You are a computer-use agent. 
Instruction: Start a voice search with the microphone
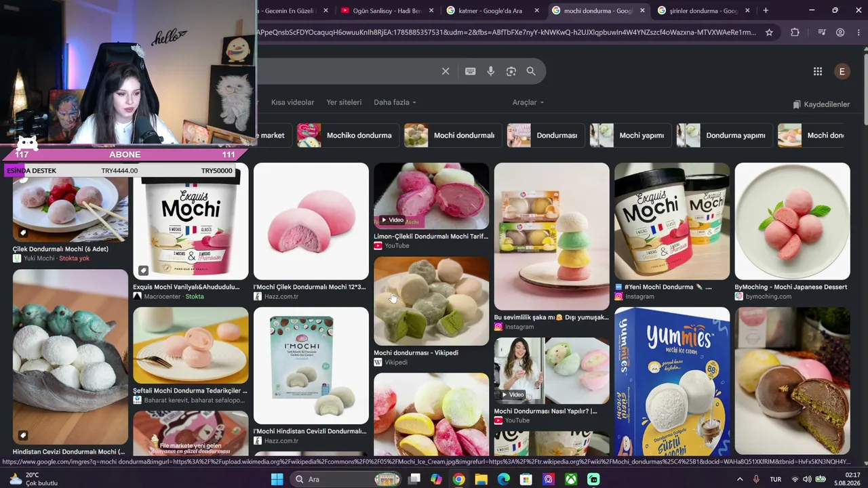click(491, 71)
